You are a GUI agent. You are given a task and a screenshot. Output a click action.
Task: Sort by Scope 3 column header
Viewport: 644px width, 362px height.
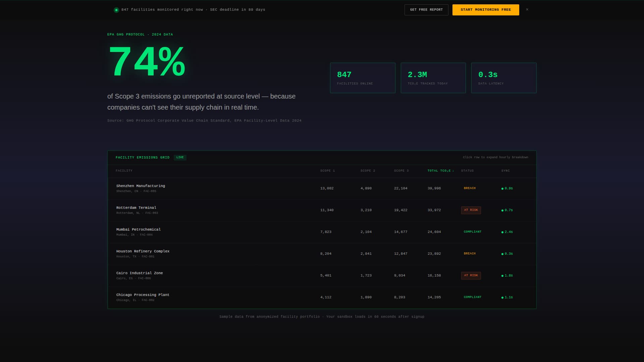[x=401, y=171]
